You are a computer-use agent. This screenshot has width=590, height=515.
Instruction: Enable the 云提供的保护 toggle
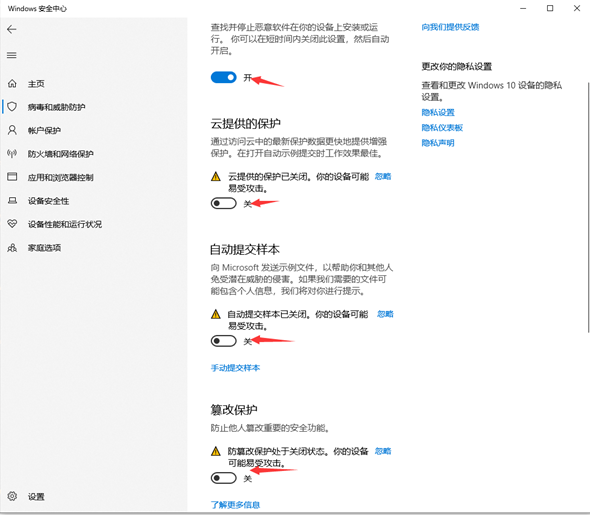224,204
